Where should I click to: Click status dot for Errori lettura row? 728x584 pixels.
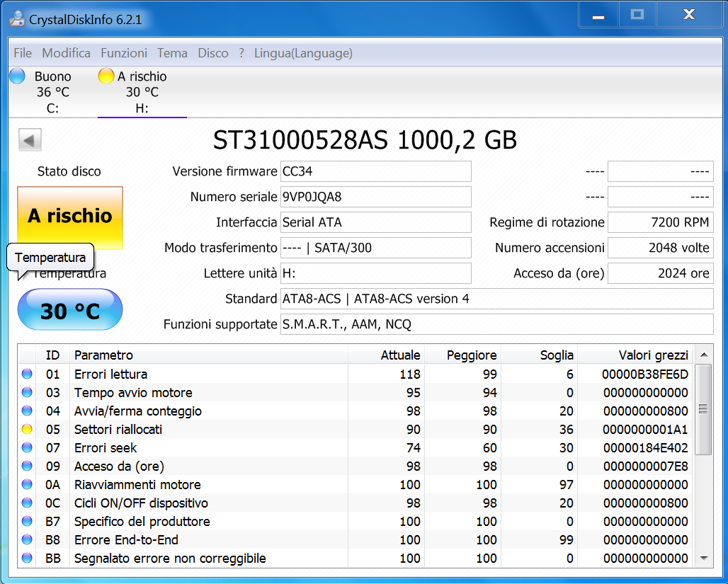(27, 374)
